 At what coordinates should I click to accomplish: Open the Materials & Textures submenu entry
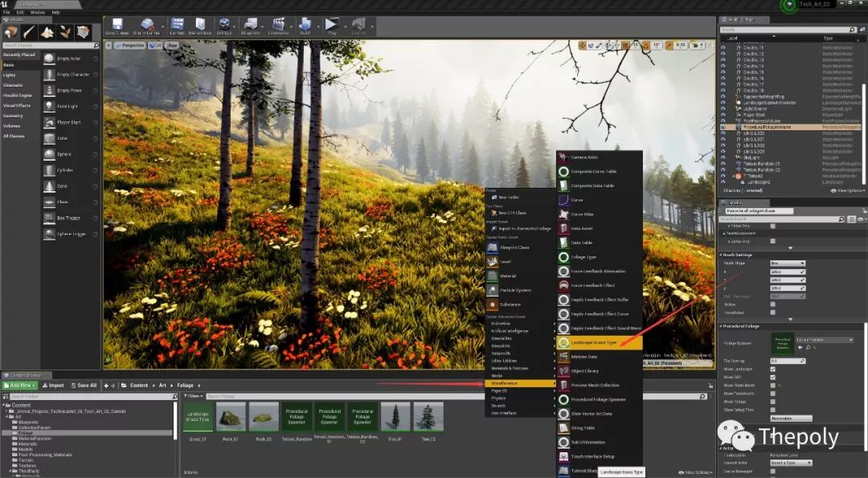[520, 368]
